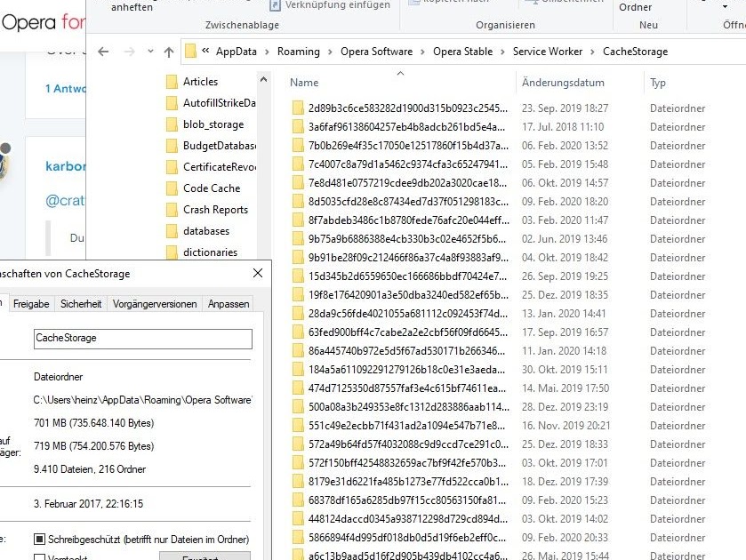Click the CacheStorage folder name field

143,339
